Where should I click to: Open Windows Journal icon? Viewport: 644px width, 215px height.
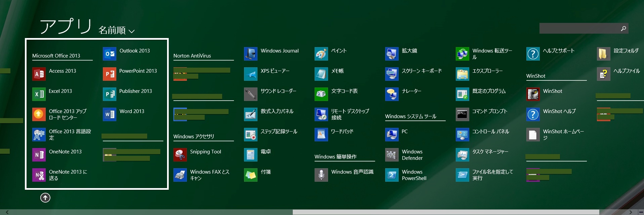[x=251, y=54]
